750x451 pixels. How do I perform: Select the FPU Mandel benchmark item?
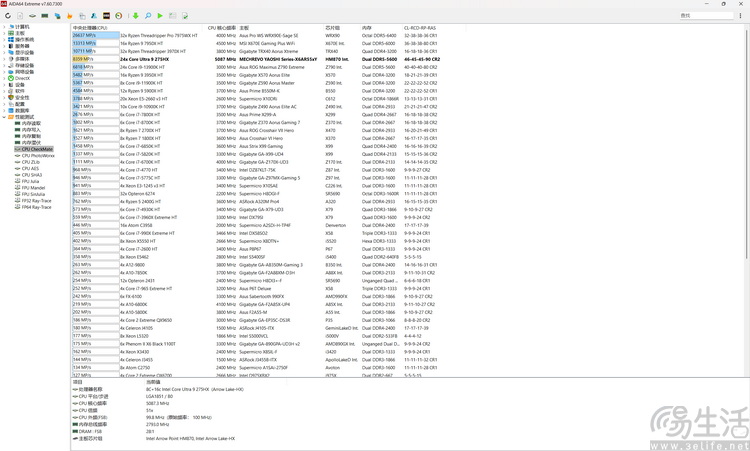click(x=30, y=188)
